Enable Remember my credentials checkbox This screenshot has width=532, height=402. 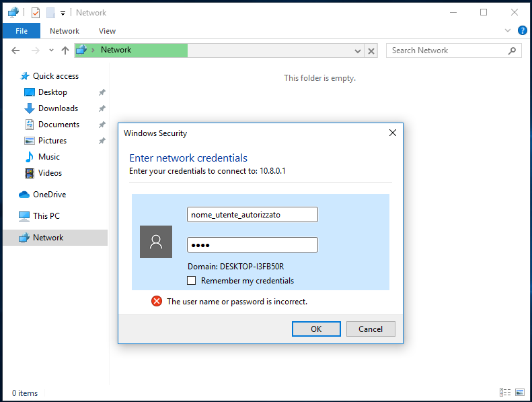[x=192, y=281]
